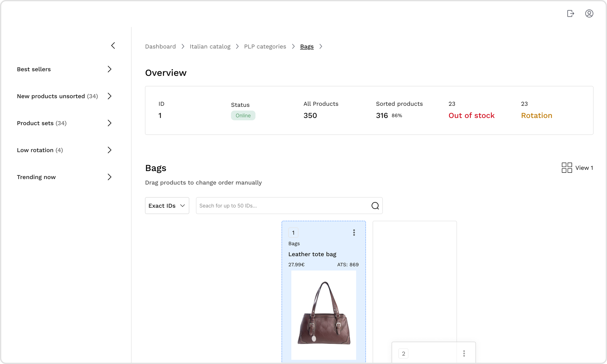
Task: Go to Dashboard breadcrumb link
Action: (x=160, y=47)
